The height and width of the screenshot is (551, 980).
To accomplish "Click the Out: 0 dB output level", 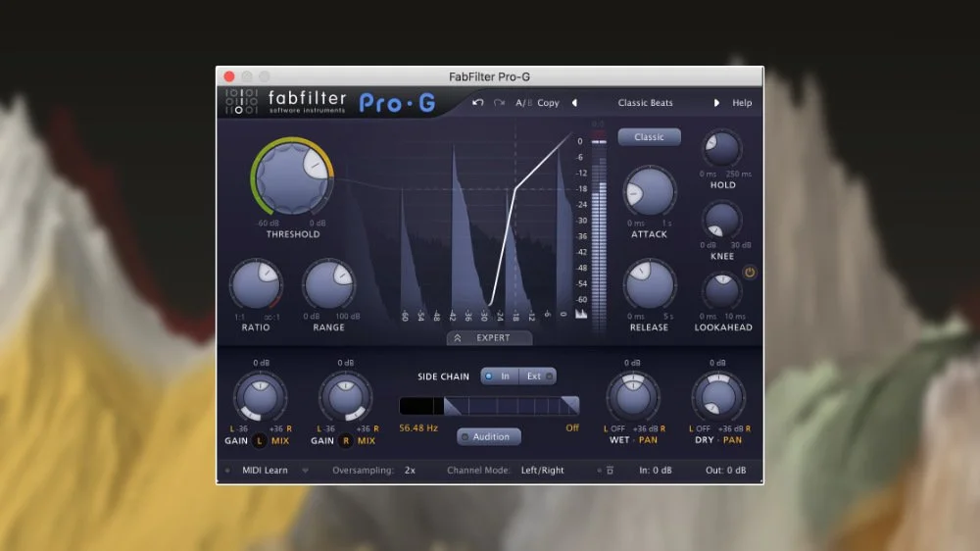I will [725, 471].
